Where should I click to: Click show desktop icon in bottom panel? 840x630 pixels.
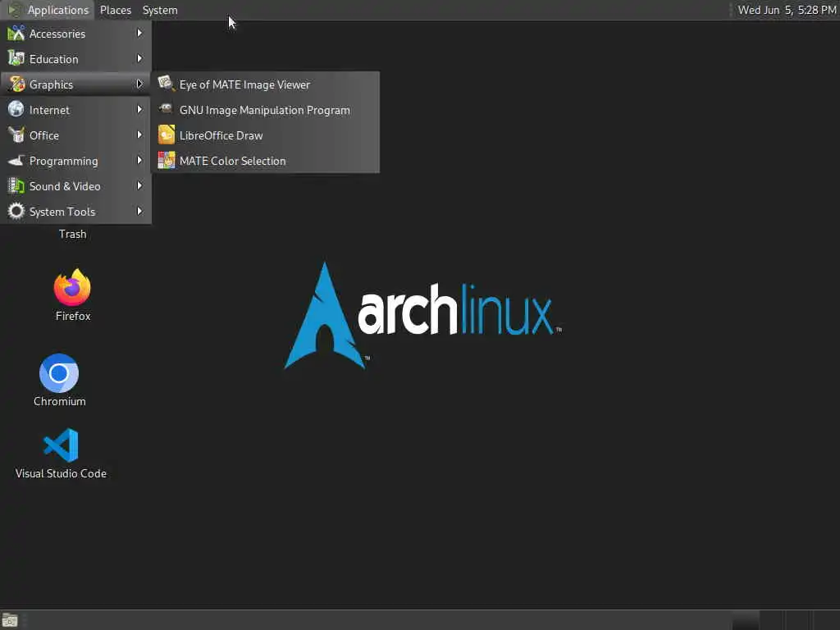[10, 621]
